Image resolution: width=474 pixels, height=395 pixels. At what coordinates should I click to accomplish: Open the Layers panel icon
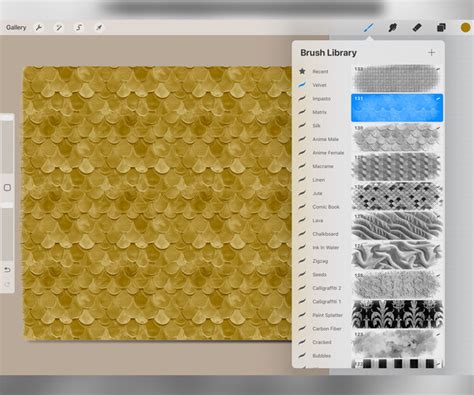pos(441,28)
